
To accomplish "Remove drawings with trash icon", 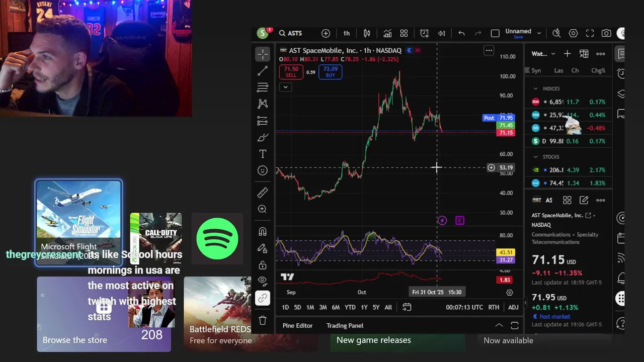I will [x=263, y=320].
